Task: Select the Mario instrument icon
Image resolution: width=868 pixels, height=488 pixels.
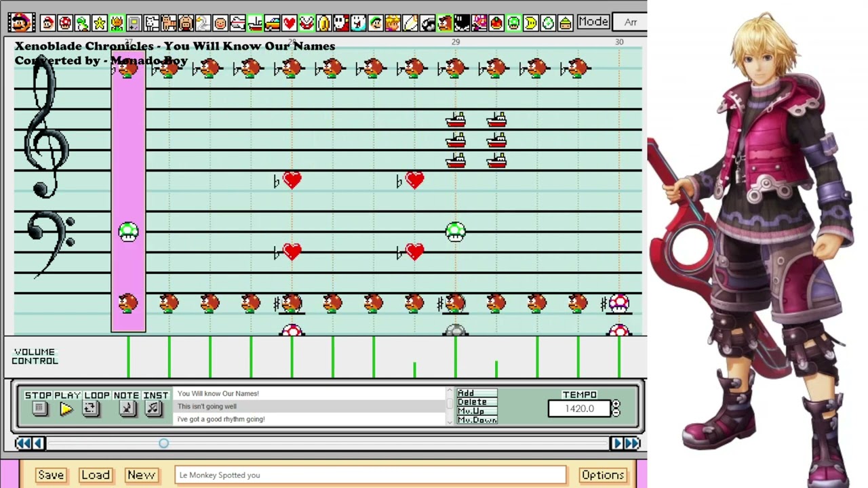Action: (47, 23)
